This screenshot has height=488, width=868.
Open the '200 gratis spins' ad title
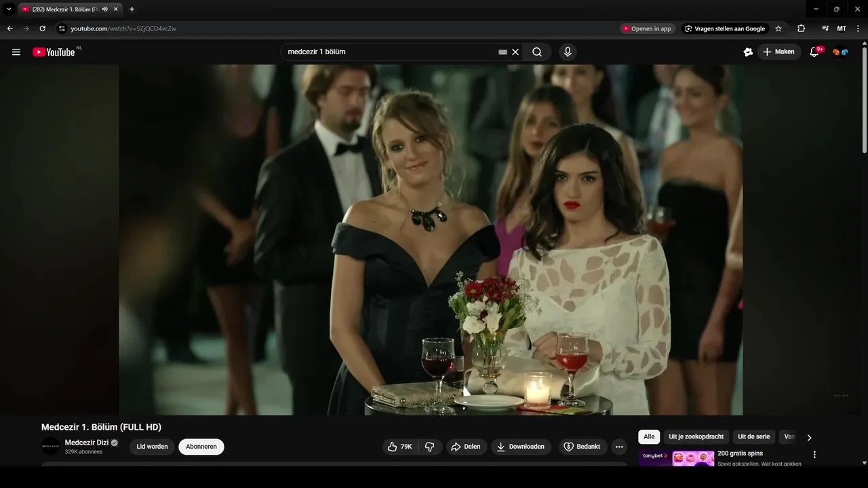740,453
